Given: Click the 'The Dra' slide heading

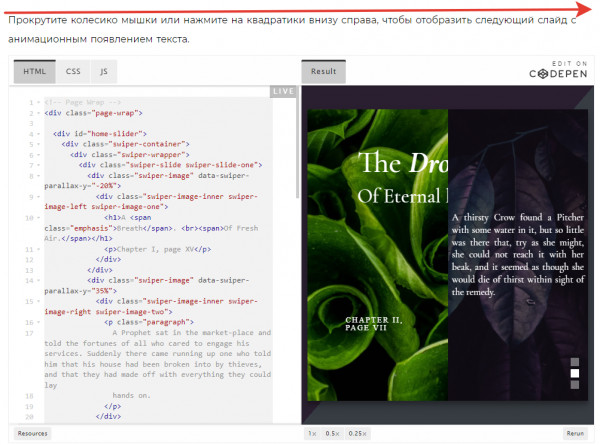Looking at the screenshot, I should [x=403, y=163].
